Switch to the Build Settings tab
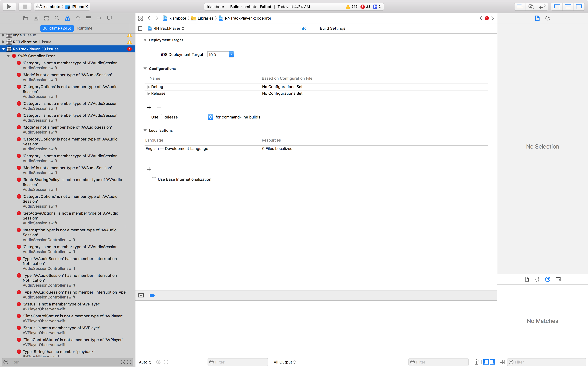Screen dimensions: 588x367 coord(332,28)
